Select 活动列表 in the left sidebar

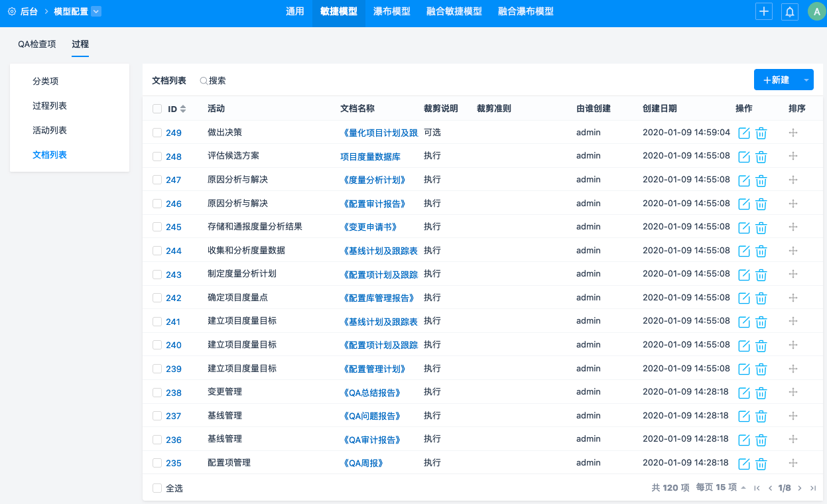point(50,130)
